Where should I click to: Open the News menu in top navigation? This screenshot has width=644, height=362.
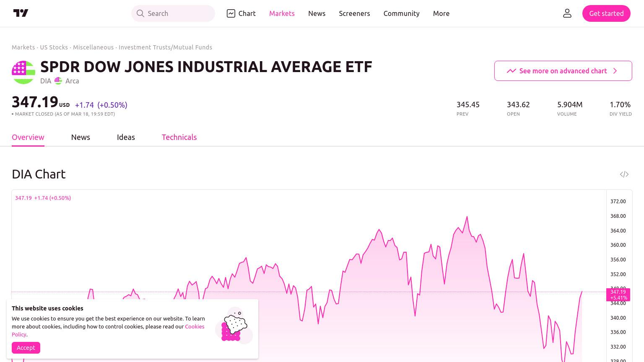[x=317, y=13]
